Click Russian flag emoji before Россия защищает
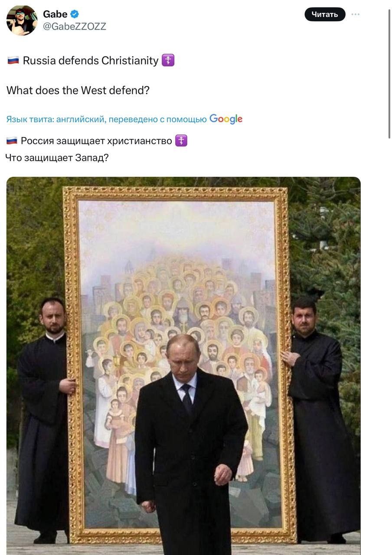This screenshot has height=555, width=392. pos(12,141)
